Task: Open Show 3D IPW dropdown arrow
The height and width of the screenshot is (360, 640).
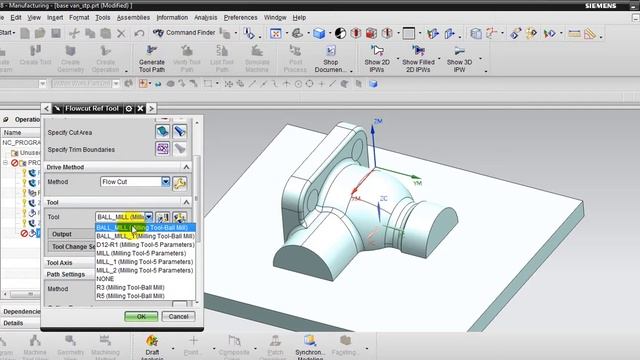Action: tap(480, 59)
